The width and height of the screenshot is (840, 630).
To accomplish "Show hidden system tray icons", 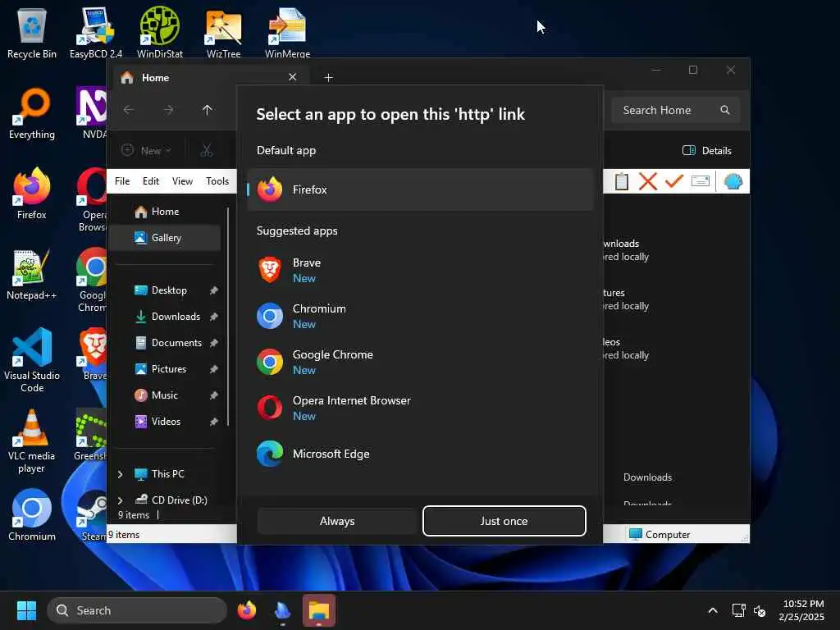I will (713, 610).
